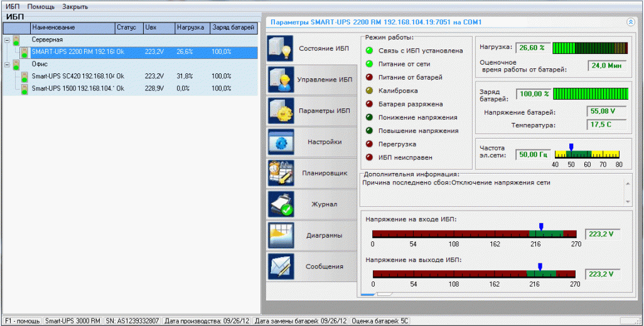Screen dimensions: 644x326
Task: Click the input voltage gauge blue marker
Action: pos(541,227)
